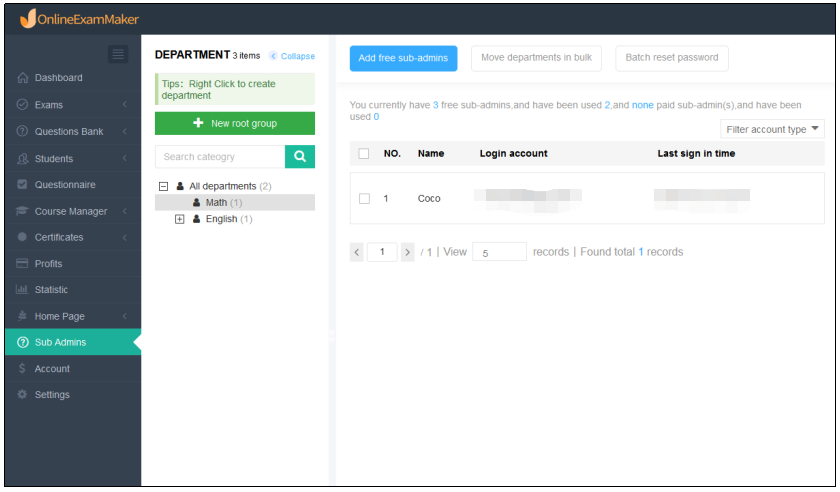Image resolution: width=840 pixels, height=492 pixels.
Task: Click the page number input field
Action: 382,252
